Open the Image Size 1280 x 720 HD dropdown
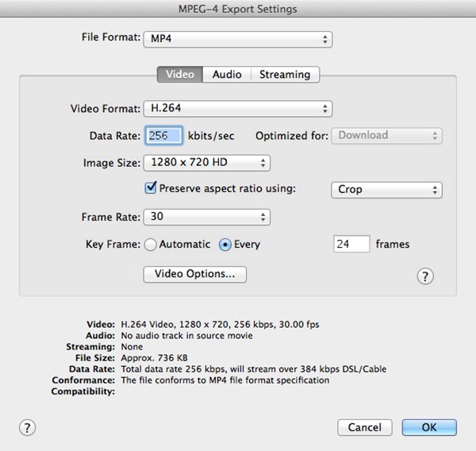The image size is (476, 451). coord(206,163)
